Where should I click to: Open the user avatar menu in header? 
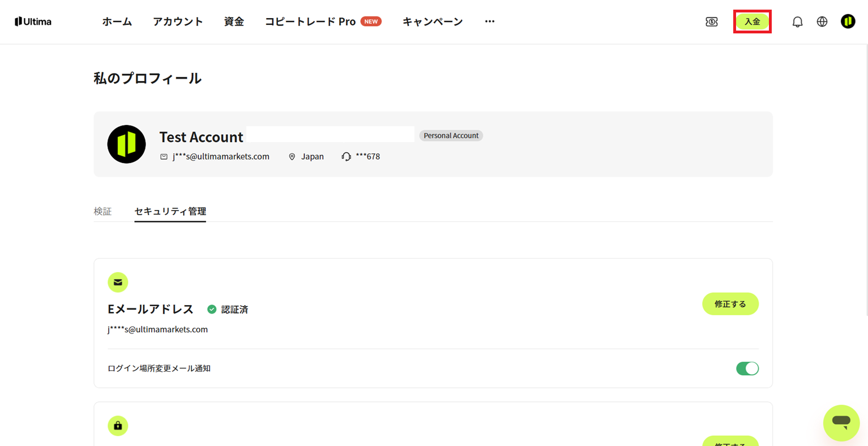point(848,22)
